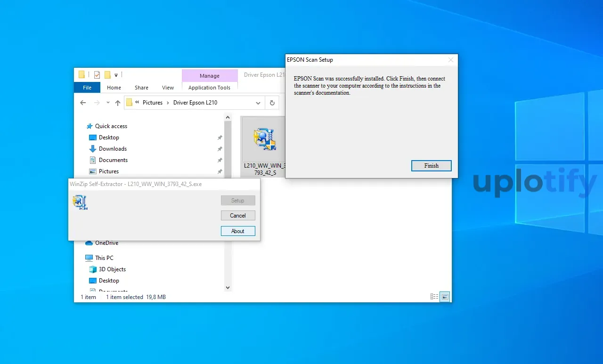
Task: Open Desktop under Quick access
Action: tap(109, 138)
